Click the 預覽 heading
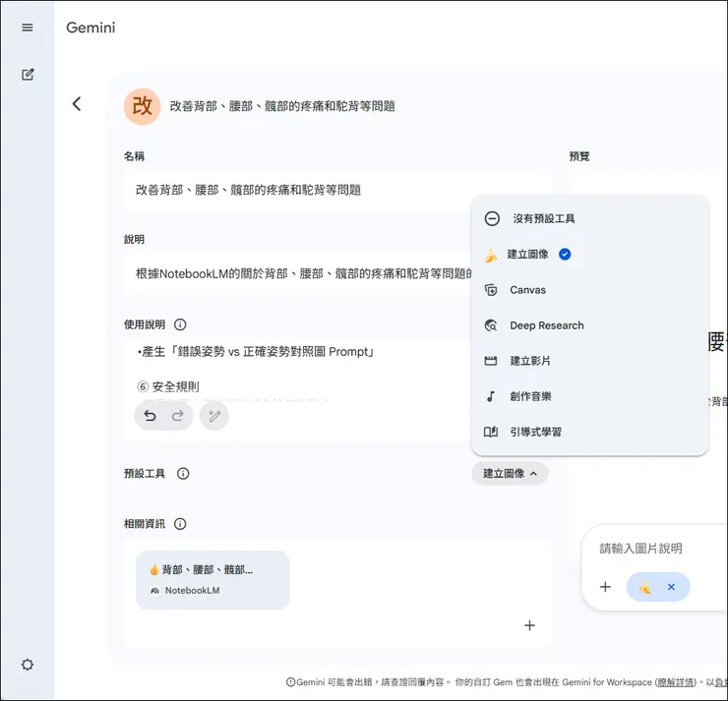Image resolution: width=728 pixels, height=701 pixels. click(579, 156)
